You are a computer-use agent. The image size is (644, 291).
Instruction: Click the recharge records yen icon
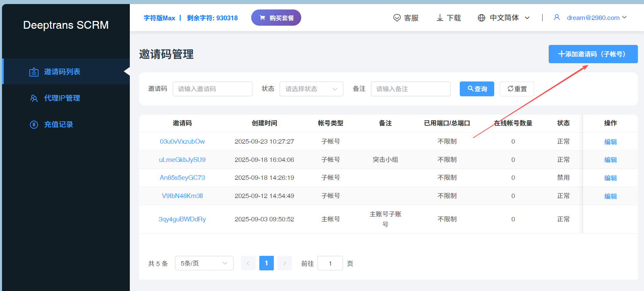(34, 125)
